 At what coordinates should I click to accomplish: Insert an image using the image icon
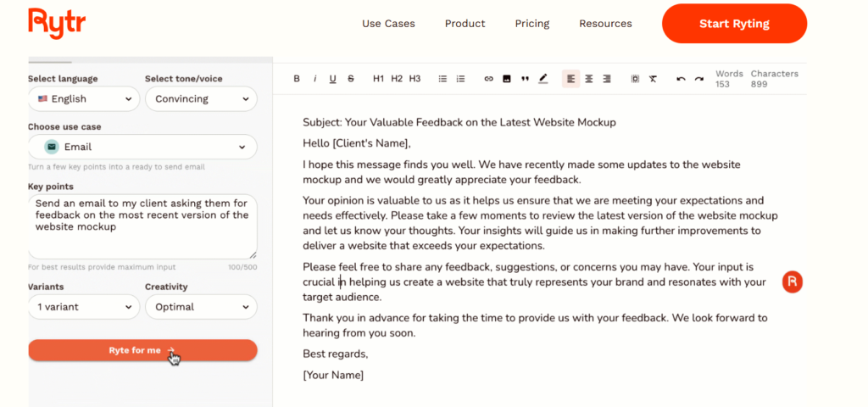[x=507, y=79]
